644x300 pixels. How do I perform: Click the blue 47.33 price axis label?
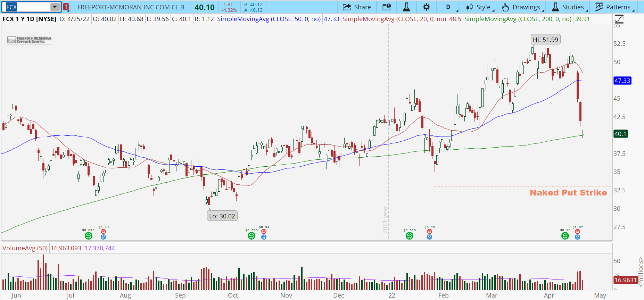622,81
